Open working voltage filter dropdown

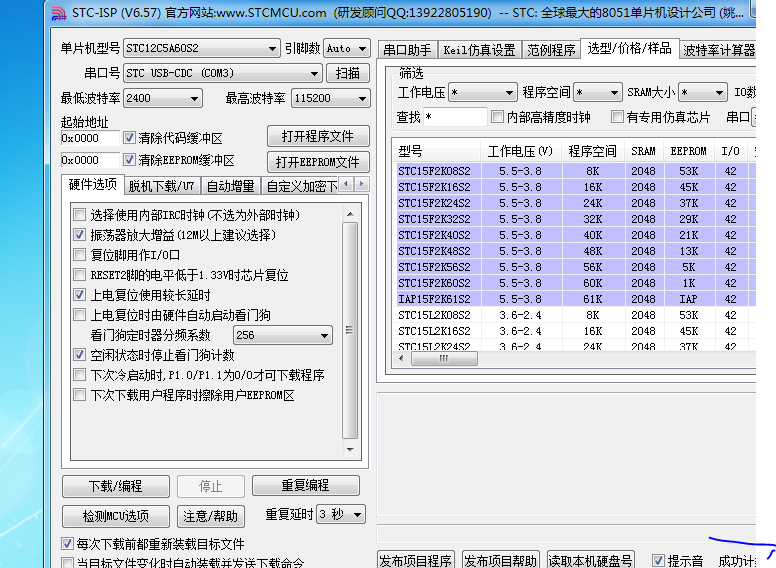point(483,92)
